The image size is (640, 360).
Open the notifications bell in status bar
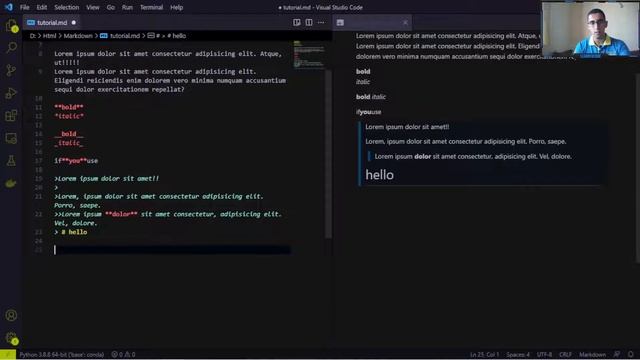(x=631, y=354)
